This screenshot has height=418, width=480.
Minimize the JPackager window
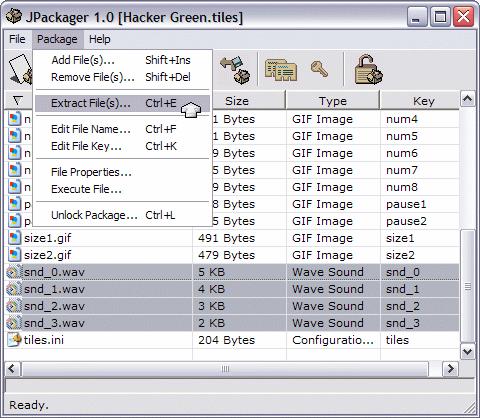(416, 16)
